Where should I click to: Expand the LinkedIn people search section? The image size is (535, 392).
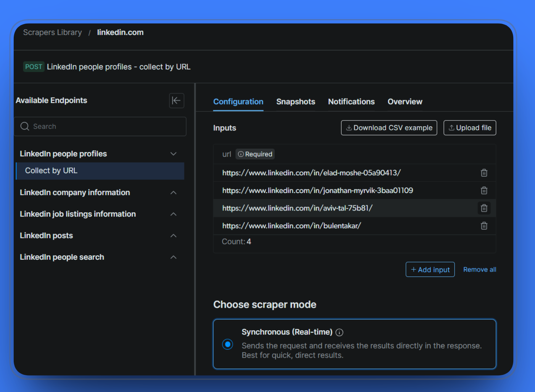173,257
